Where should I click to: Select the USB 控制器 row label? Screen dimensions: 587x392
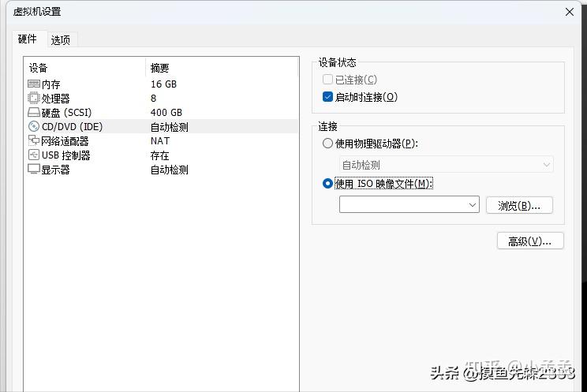tap(66, 155)
